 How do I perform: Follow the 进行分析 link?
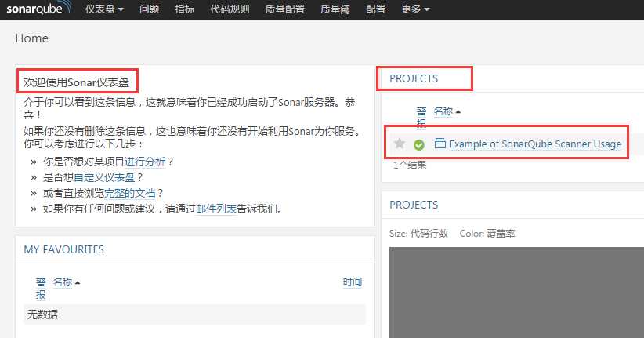pyautogui.click(x=145, y=162)
